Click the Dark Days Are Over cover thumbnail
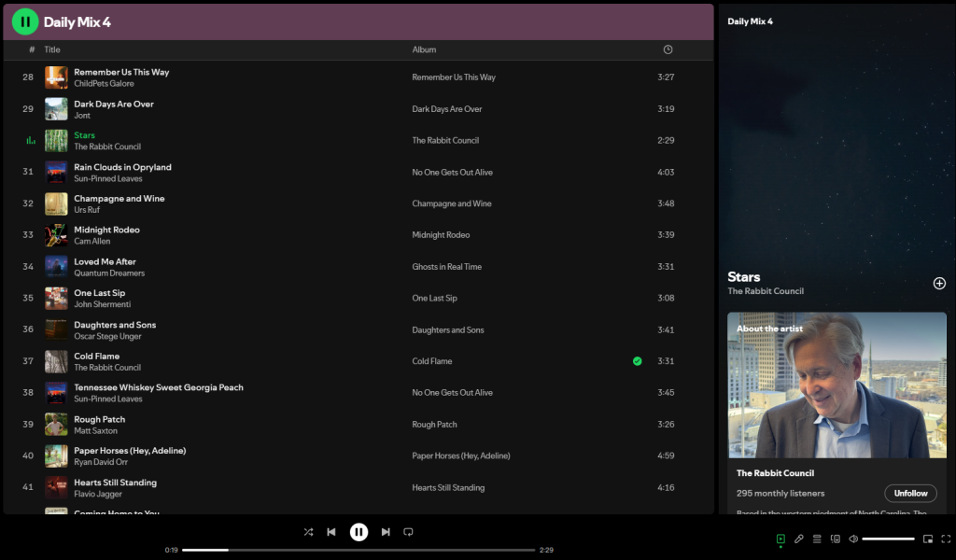Screen dimensions: 956x560 point(56,109)
